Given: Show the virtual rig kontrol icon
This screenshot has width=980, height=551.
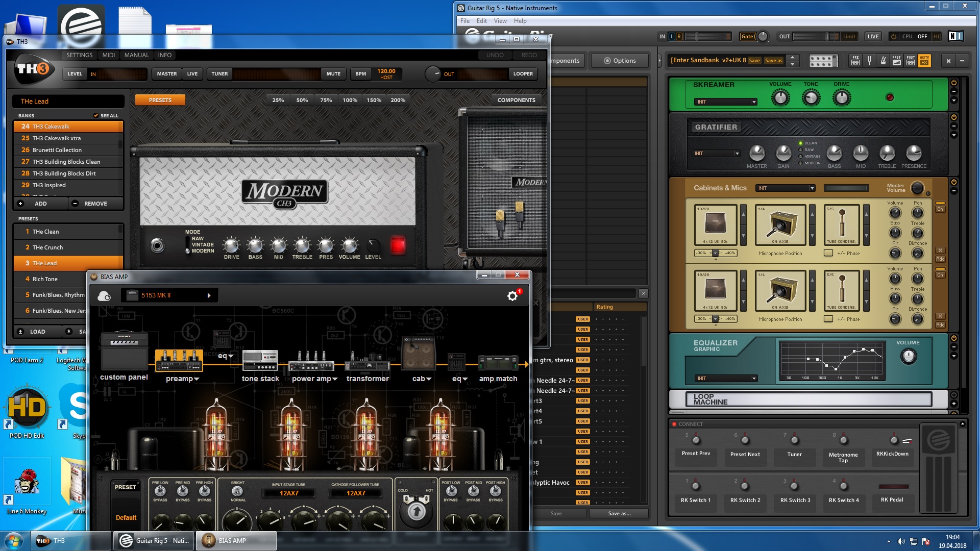Looking at the screenshot, I should pyautogui.click(x=823, y=61).
